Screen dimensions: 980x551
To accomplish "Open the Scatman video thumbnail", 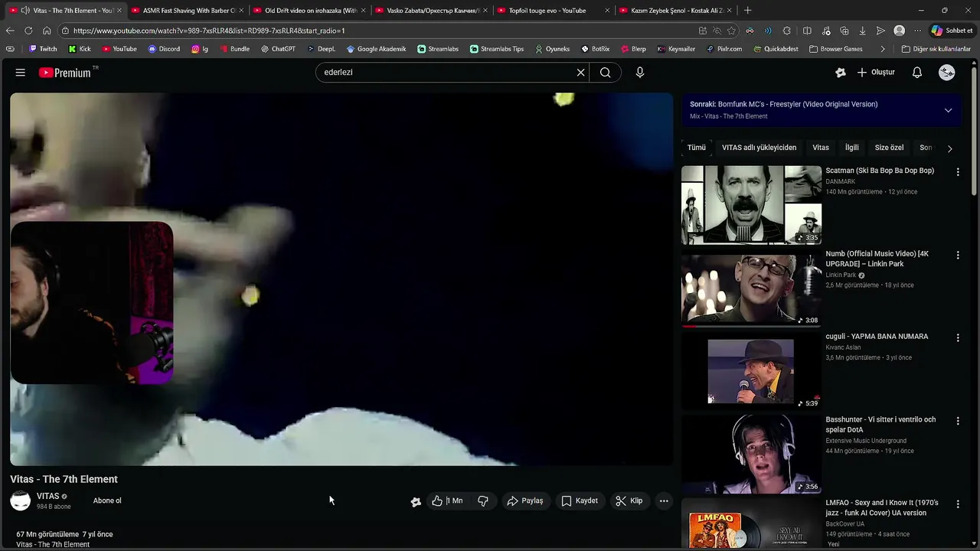I will (751, 204).
